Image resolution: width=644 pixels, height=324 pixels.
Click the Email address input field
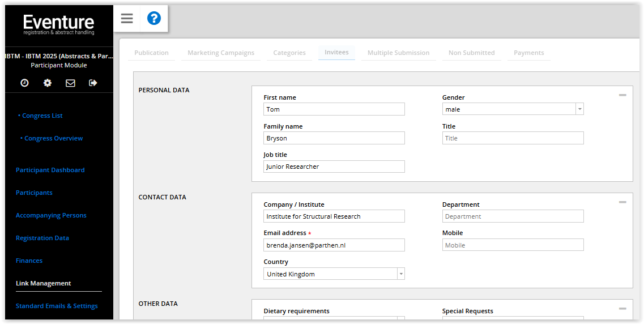point(334,245)
